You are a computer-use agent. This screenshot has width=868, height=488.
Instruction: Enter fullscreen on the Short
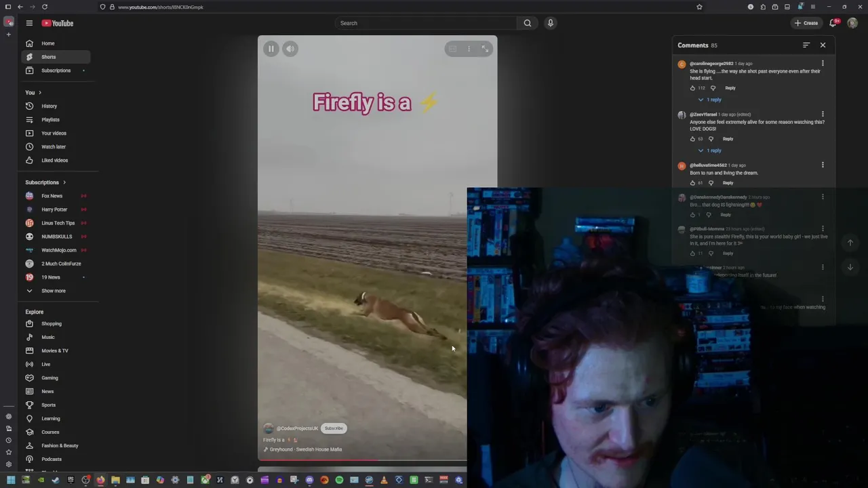485,49
